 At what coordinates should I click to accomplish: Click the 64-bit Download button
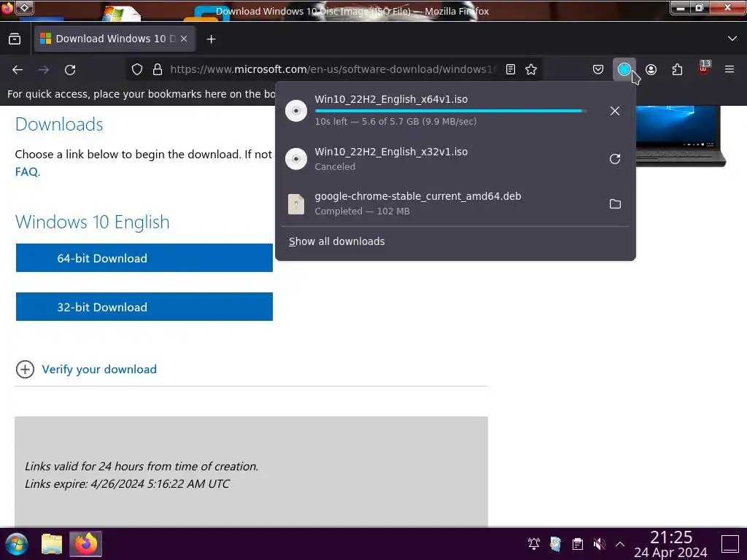coord(144,257)
